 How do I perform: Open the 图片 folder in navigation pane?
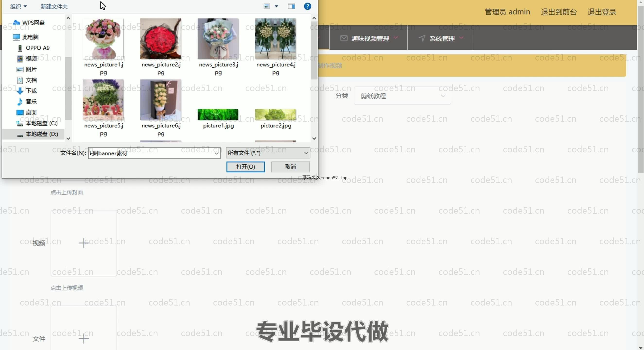tap(27, 69)
